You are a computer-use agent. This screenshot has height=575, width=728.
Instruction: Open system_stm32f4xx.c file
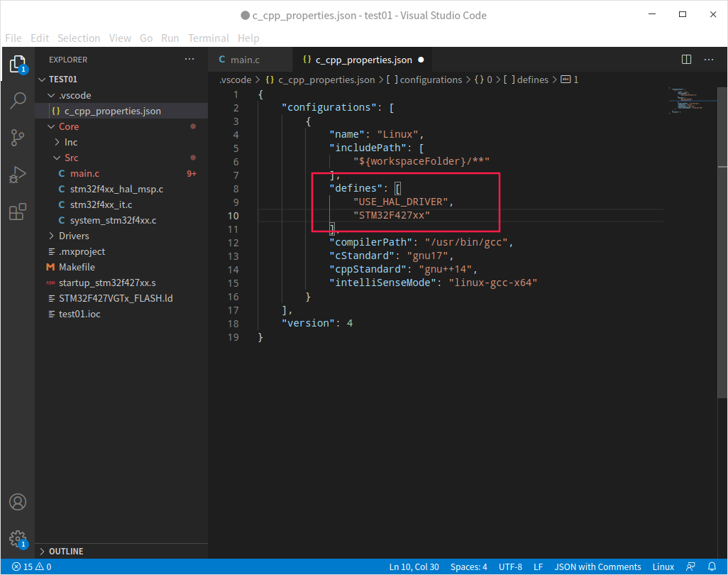click(121, 220)
